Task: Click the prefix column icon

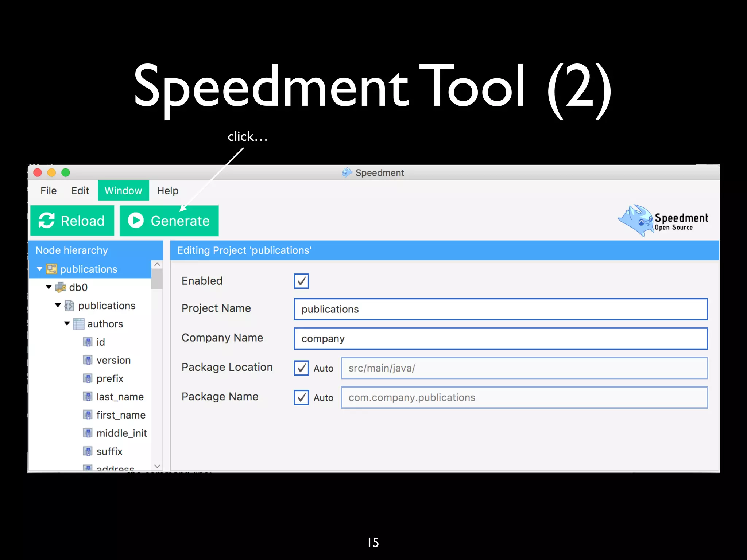Action: [x=88, y=378]
